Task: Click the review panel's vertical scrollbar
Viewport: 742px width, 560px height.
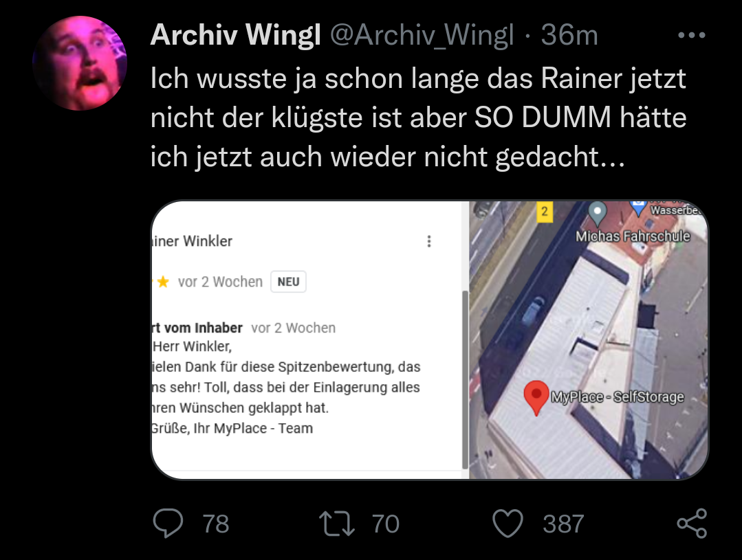Action: (x=465, y=380)
